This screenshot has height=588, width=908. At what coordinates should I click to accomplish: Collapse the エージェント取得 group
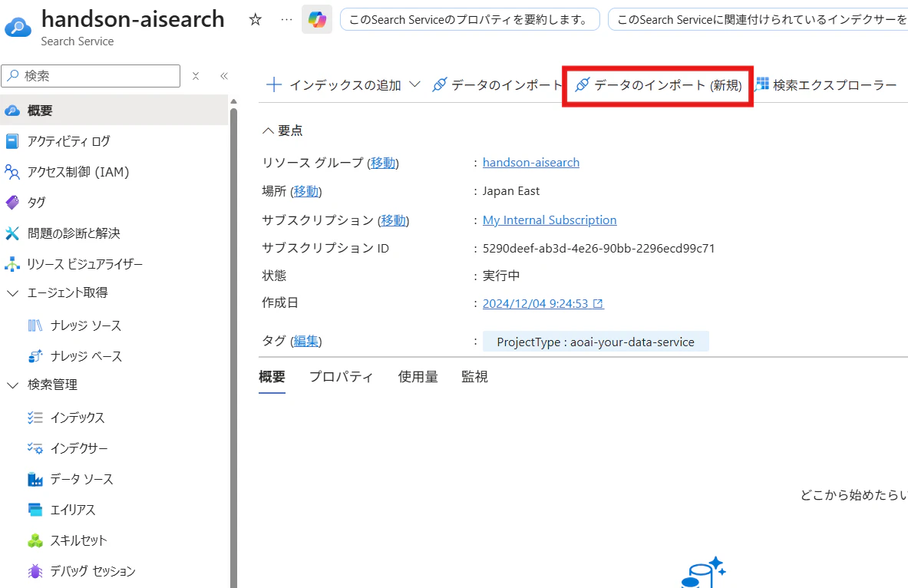12,293
